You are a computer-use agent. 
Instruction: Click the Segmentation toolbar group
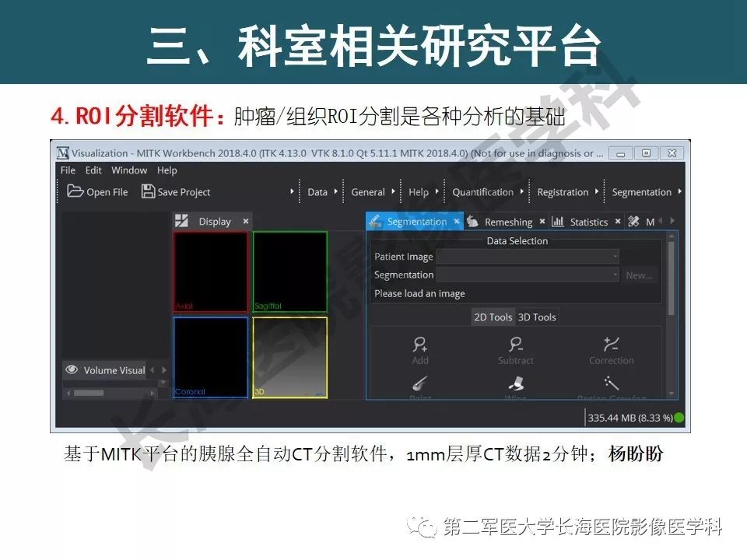click(641, 192)
